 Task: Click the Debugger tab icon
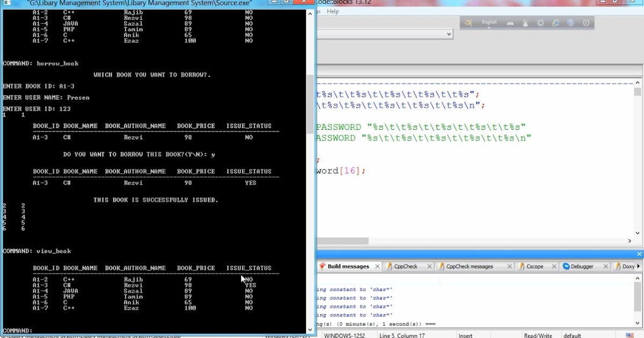coord(566,266)
